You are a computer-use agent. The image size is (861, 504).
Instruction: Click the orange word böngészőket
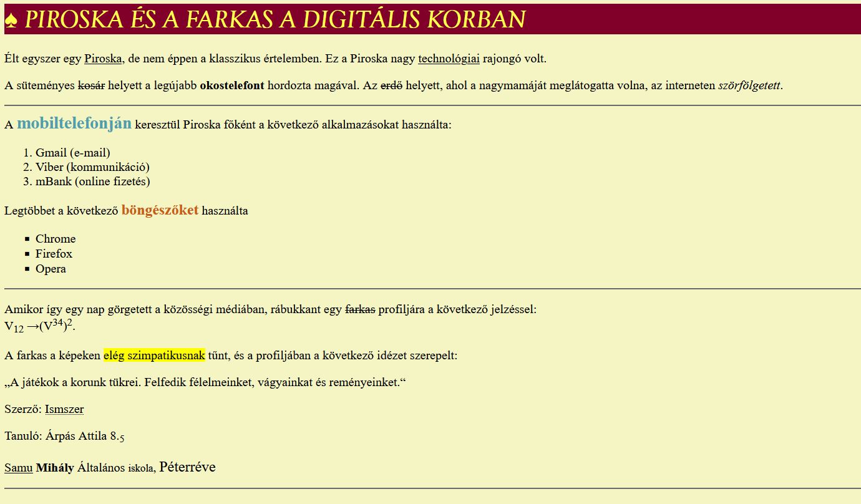point(160,210)
